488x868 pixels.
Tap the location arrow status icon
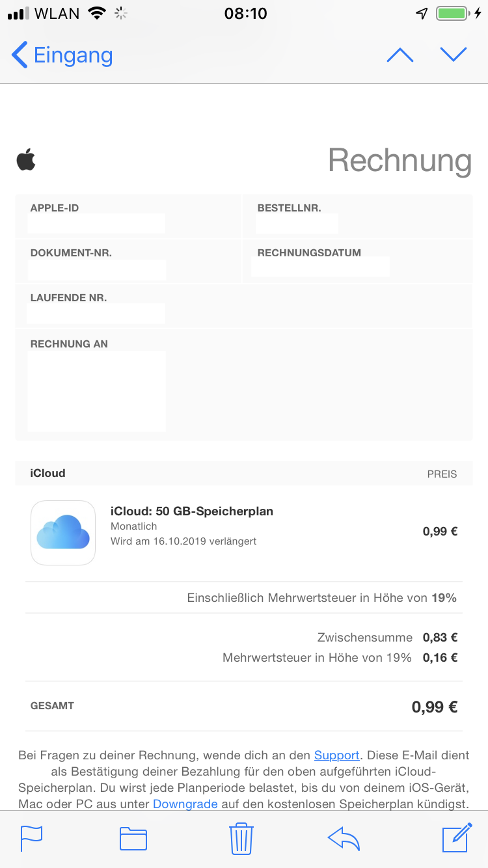422,14
